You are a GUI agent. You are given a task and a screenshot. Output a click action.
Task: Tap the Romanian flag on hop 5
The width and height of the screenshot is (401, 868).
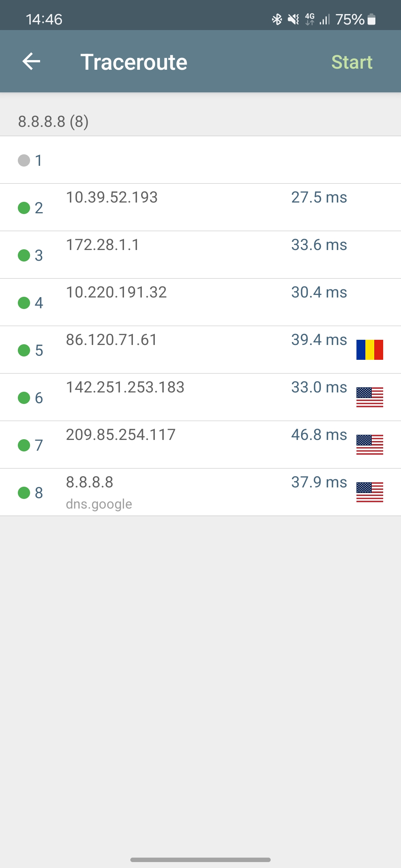[369, 350]
